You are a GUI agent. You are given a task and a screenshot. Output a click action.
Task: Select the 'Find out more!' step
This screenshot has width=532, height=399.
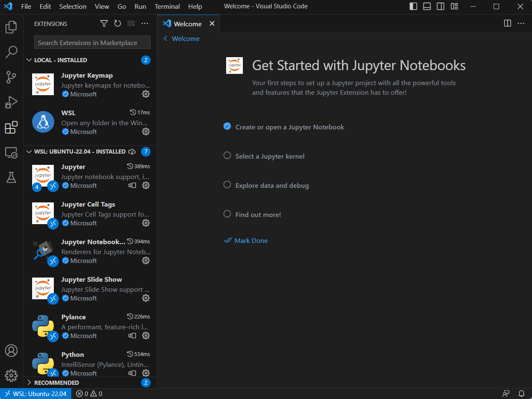pyautogui.click(x=258, y=215)
